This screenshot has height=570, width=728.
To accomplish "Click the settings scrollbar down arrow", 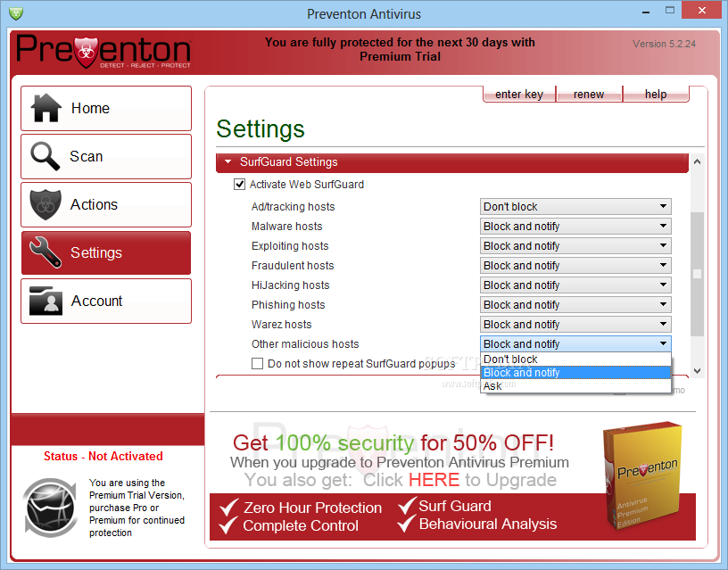I will [697, 371].
